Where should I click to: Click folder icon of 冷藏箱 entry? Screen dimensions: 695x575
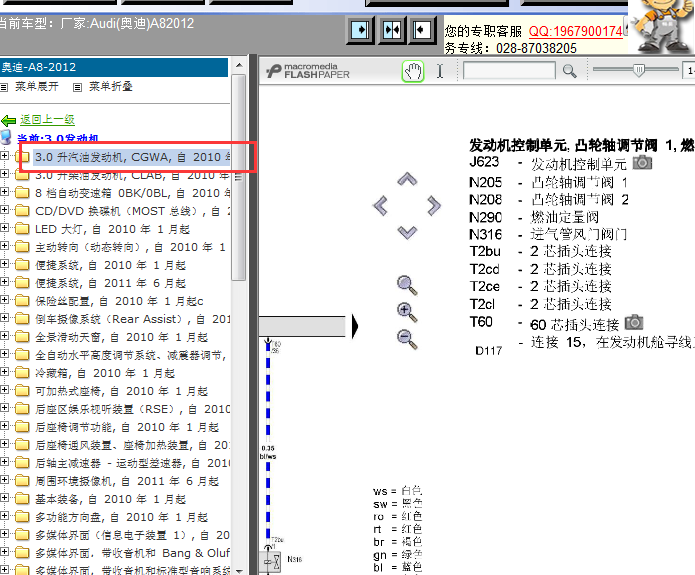click(22, 373)
